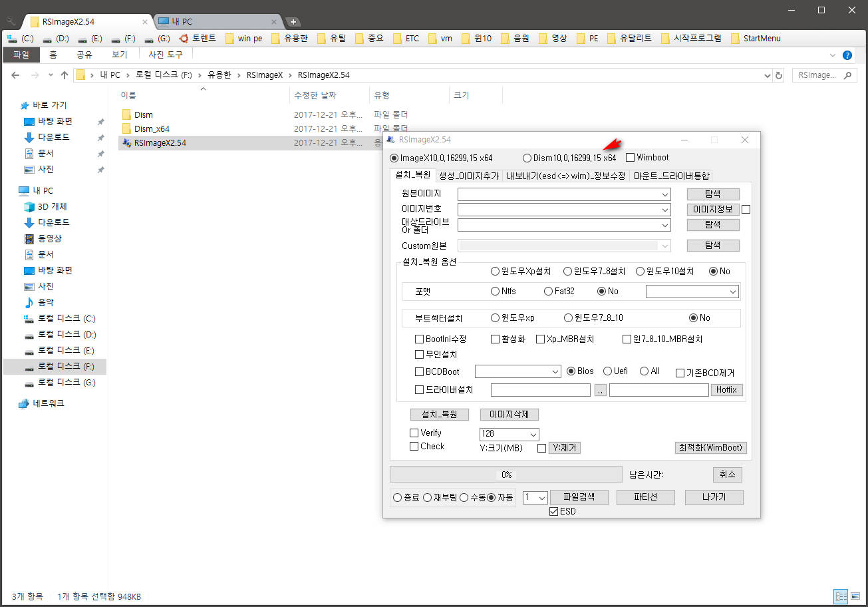Image resolution: width=868 pixels, height=607 pixels.
Task: Select Dism10.0.16299.15 x64 radio button
Action: (x=527, y=158)
